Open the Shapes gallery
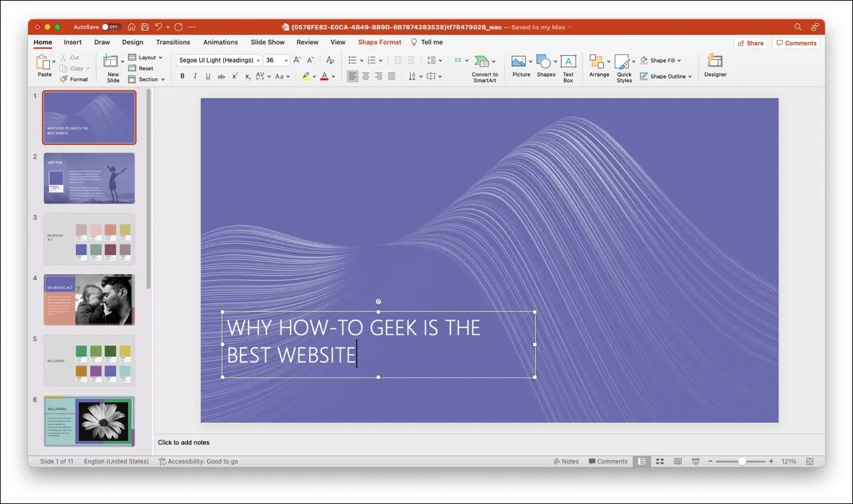The image size is (853, 504). [x=546, y=66]
